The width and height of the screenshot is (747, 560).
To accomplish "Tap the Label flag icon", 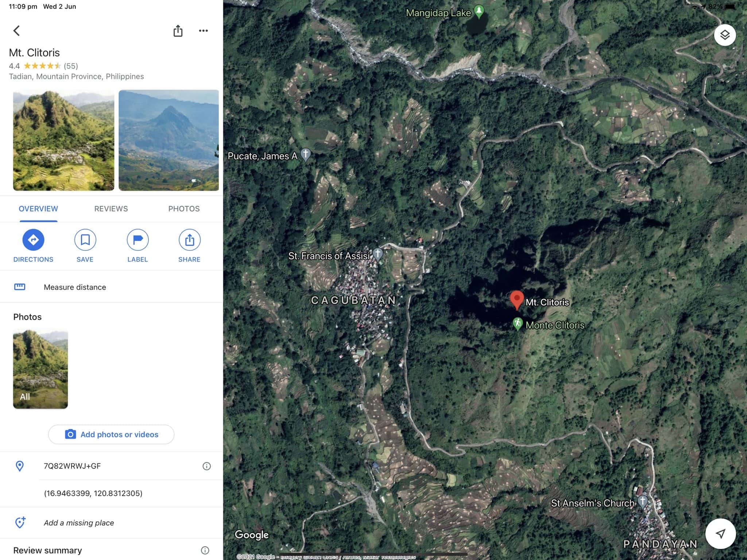I will click(138, 240).
